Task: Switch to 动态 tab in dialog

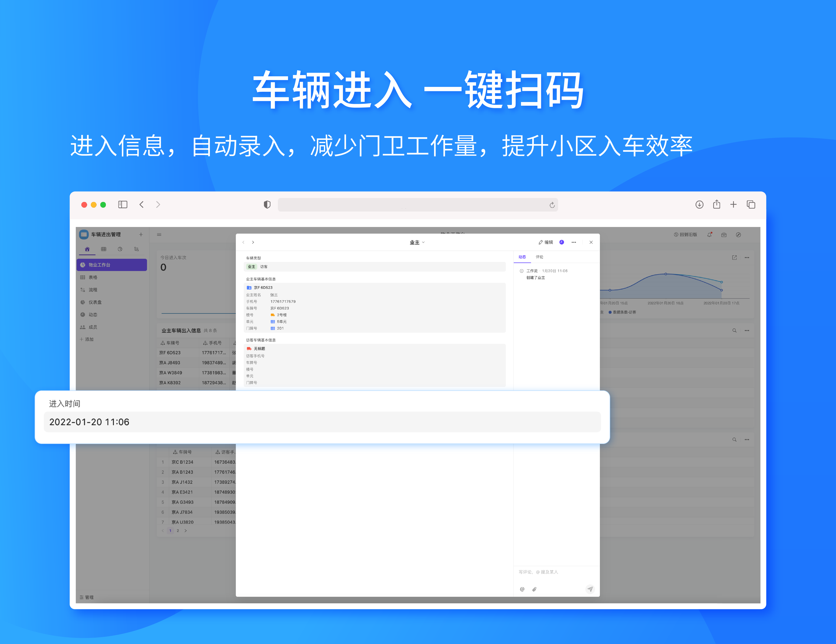Action: click(x=522, y=257)
